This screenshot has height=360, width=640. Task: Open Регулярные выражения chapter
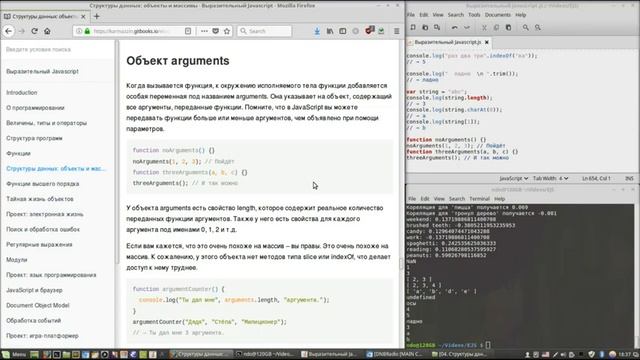point(39,244)
